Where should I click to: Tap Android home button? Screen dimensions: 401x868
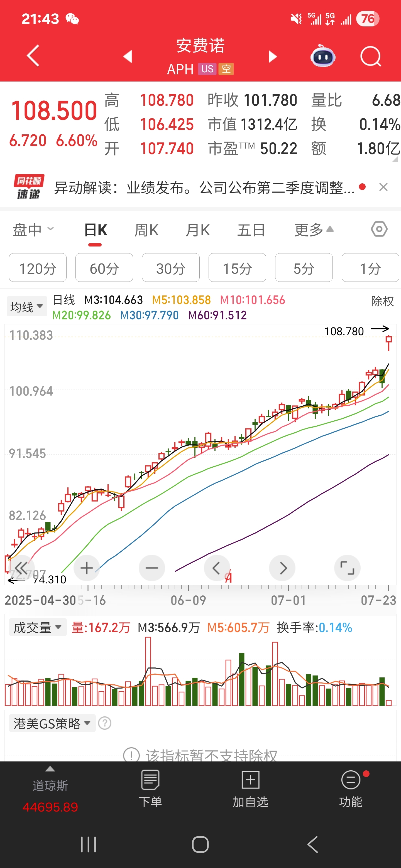pos(200,844)
